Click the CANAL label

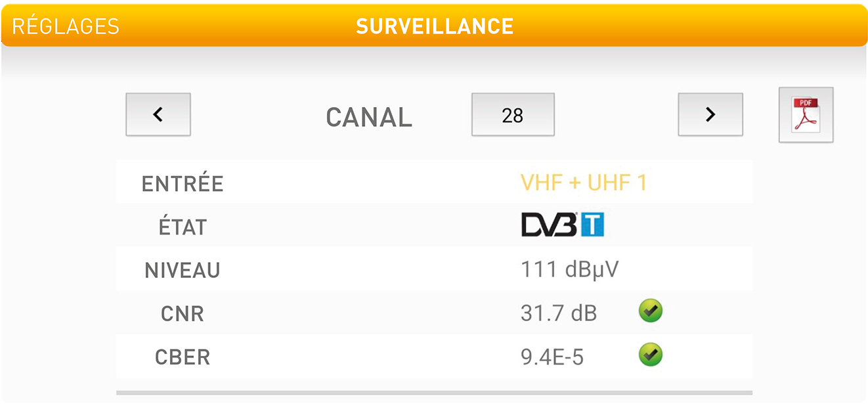[369, 118]
